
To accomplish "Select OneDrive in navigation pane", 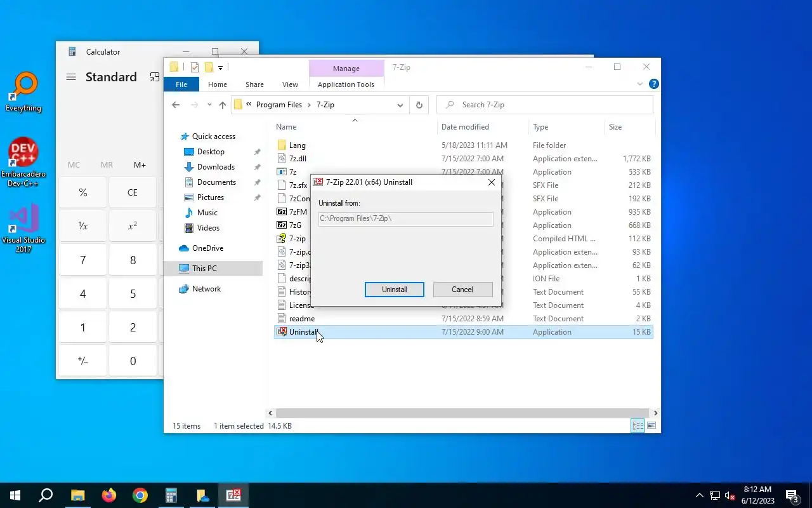I will (x=207, y=248).
